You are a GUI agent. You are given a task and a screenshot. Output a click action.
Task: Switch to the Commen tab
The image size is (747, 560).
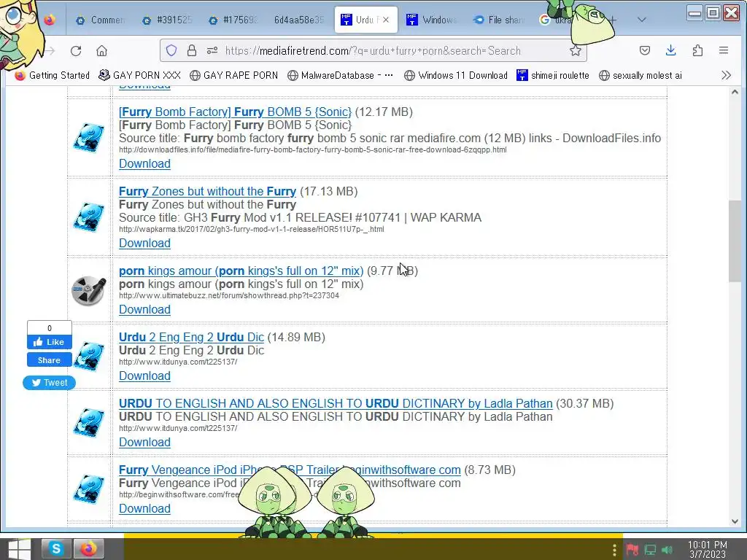(101, 20)
